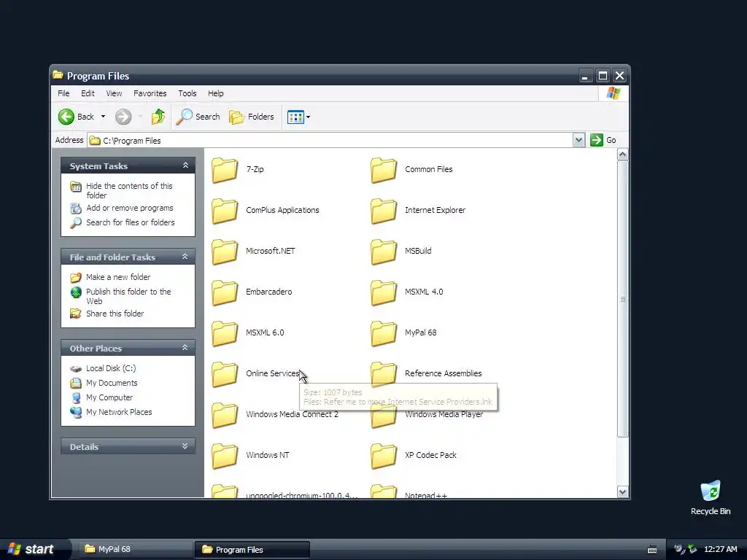Collapse the Other Places panel
The width and height of the screenshot is (747, 560).
tap(185, 348)
